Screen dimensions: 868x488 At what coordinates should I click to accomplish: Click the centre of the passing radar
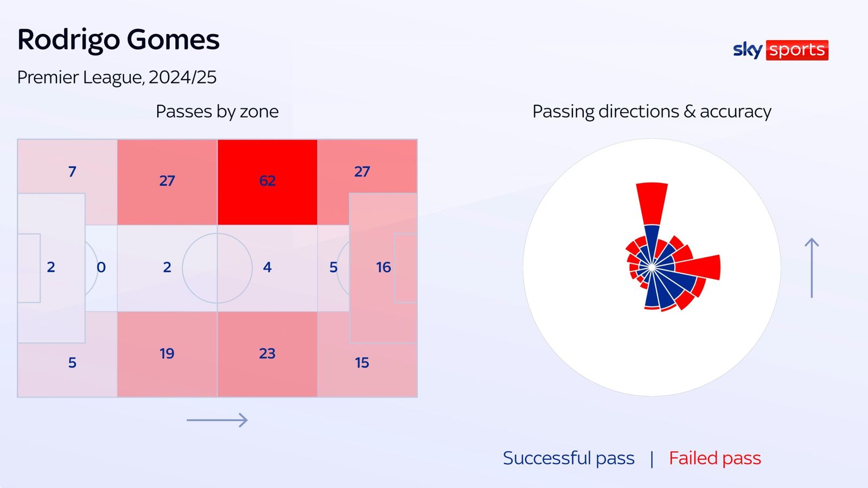point(652,267)
